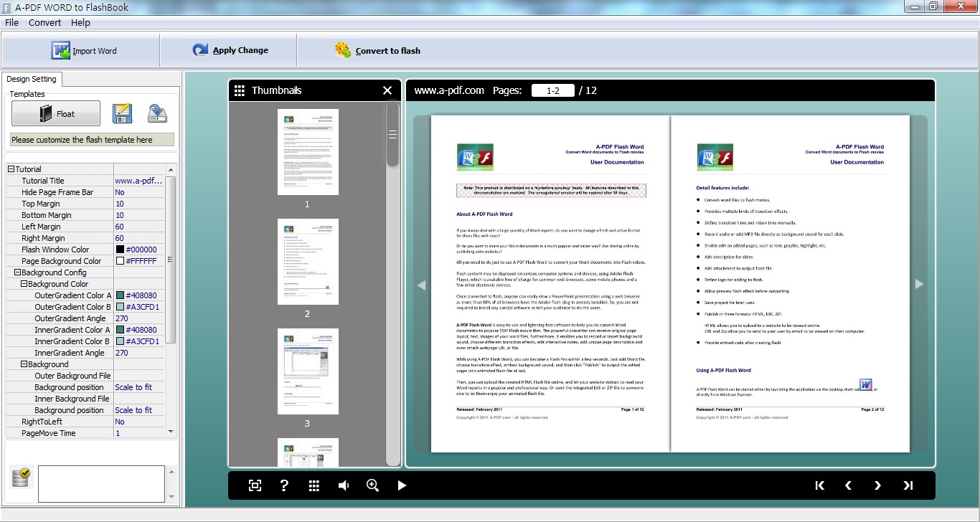
Task: Toggle the sound speaker icon
Action: coord(344,485)
